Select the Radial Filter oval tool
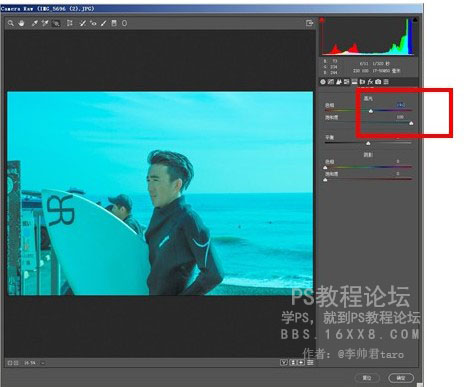This screenshot has width=464, height=387. click(x=124, y=23)
